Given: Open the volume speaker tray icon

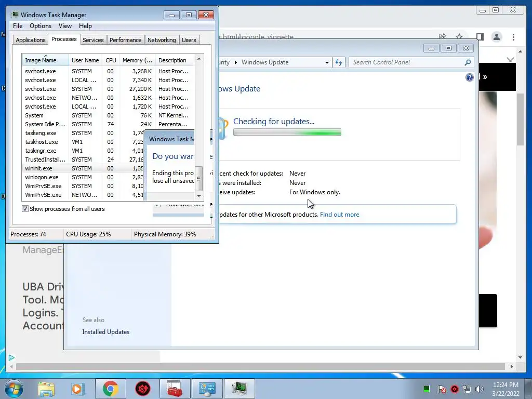Looking at the screenshot, I should tap(480, 389).
